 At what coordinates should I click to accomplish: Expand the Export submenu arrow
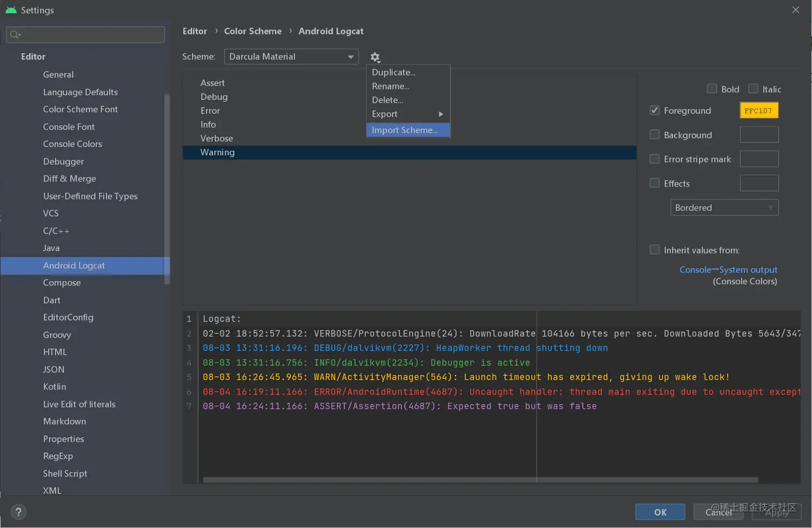[440, 114]
